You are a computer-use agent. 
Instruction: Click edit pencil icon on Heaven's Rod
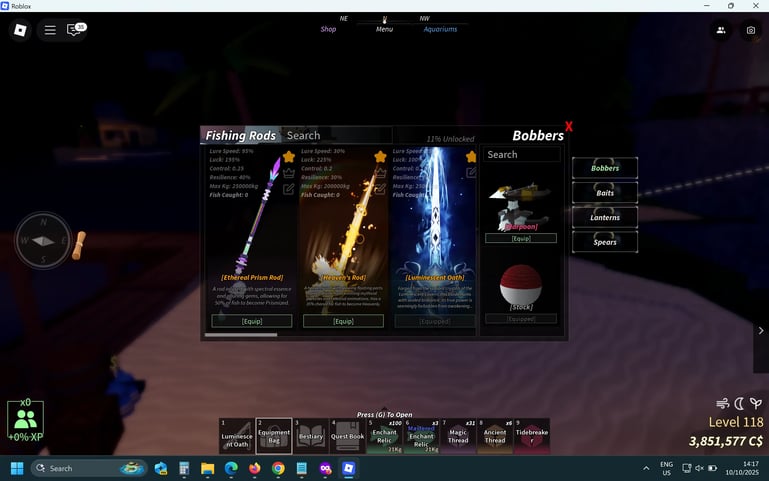380,188
